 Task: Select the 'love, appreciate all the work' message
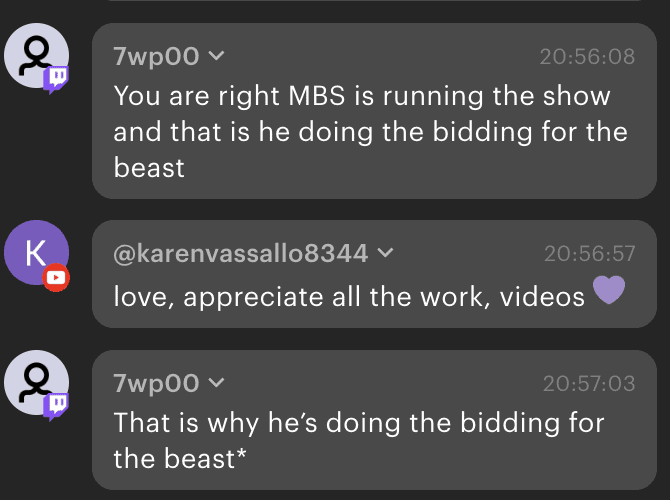coord(349,297)
